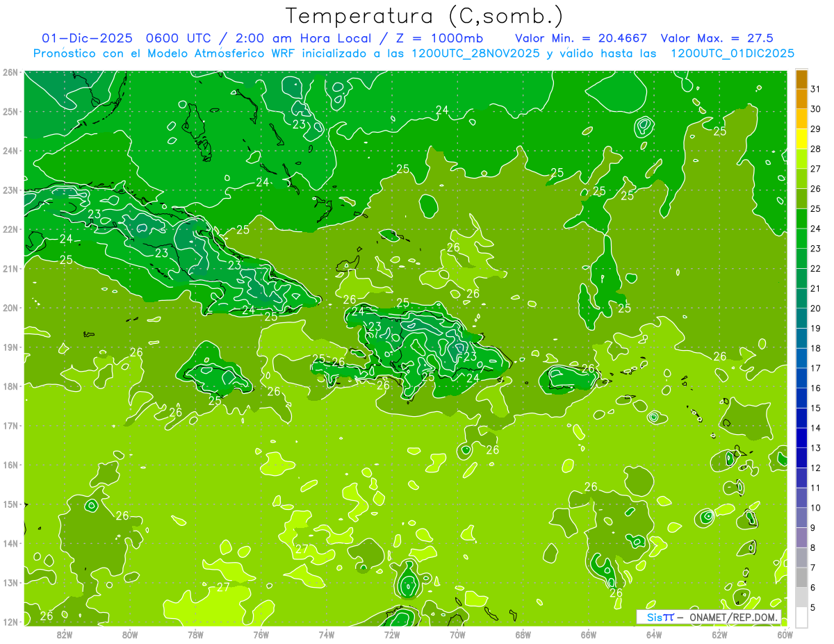Click the 16N latitude axis label
This screenshot has height=644, width=834.
coord(10,465)
